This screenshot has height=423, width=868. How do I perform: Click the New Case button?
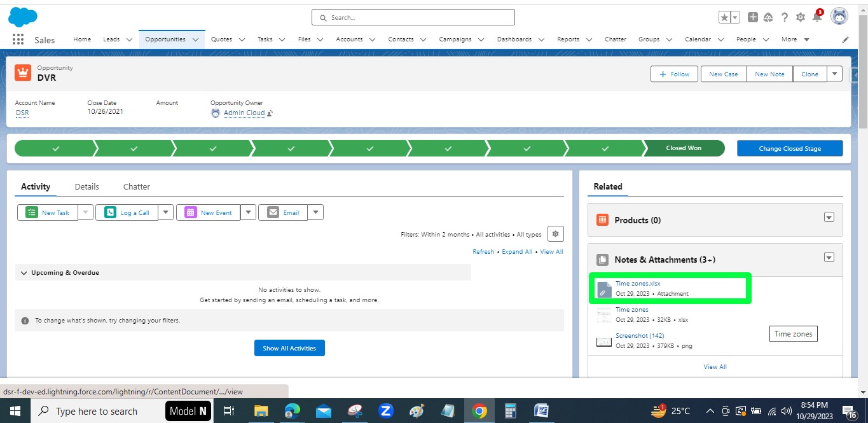[x=724, y=74]
